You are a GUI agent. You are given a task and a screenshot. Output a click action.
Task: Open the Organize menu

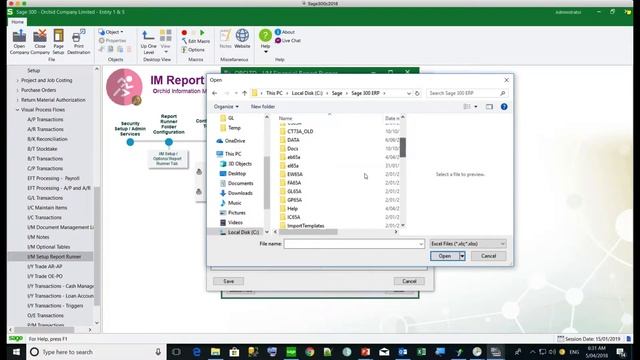point(226,107)
